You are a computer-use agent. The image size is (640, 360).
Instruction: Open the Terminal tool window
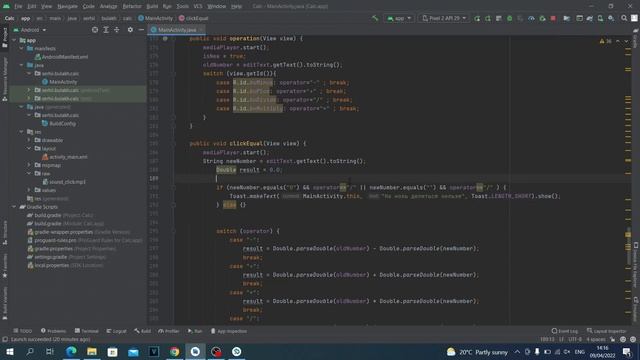87,331
